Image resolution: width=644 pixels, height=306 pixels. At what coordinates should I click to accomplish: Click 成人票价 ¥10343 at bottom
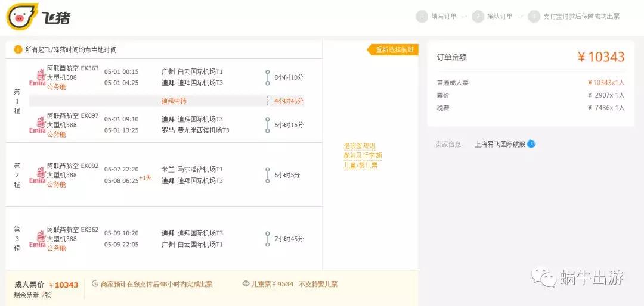click(46, 285)
